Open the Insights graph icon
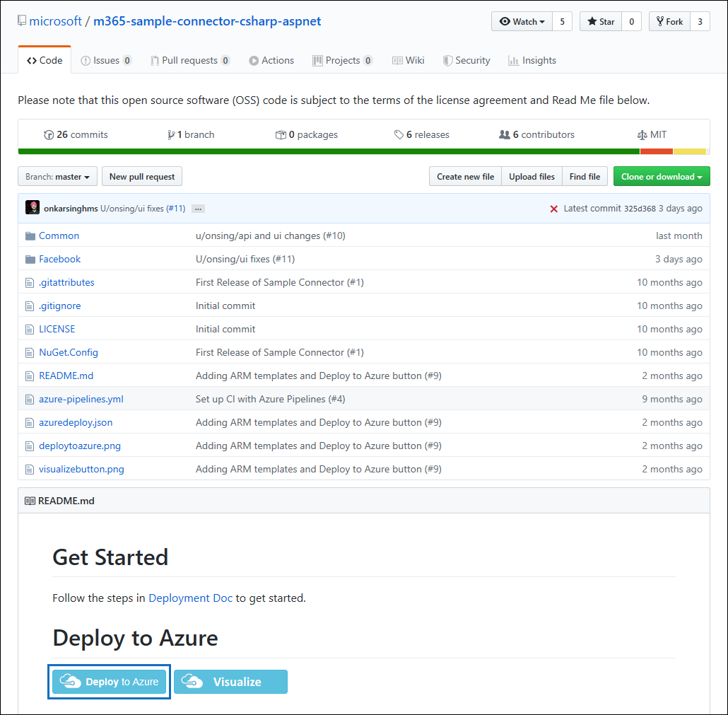The height and width of the screenshot is (715, 728). [x=513, y=60]
